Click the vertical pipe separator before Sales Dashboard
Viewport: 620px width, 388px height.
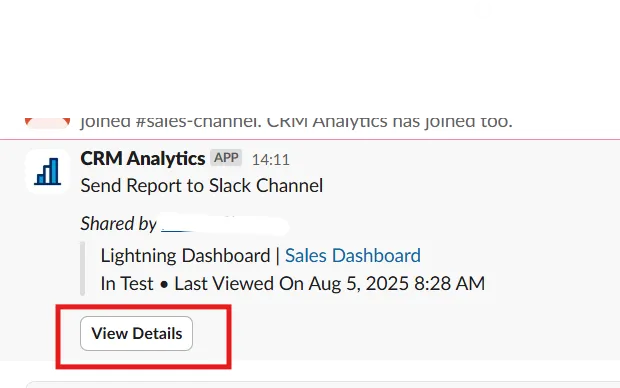coord(278,256)
